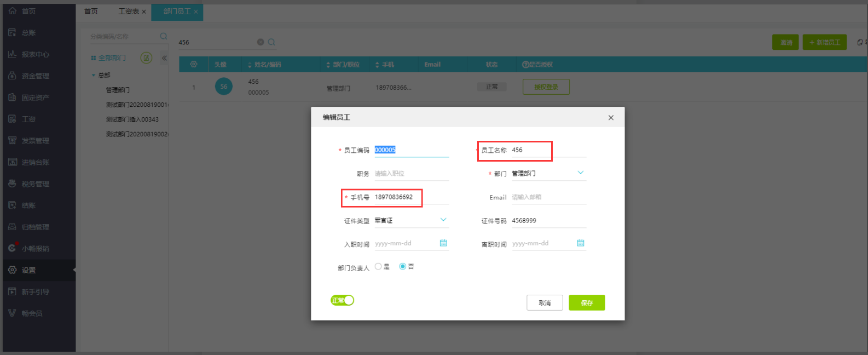Select 是 for 部门负责人
The height and width of the screenshot is (355, 868).
tap(378, 267)
